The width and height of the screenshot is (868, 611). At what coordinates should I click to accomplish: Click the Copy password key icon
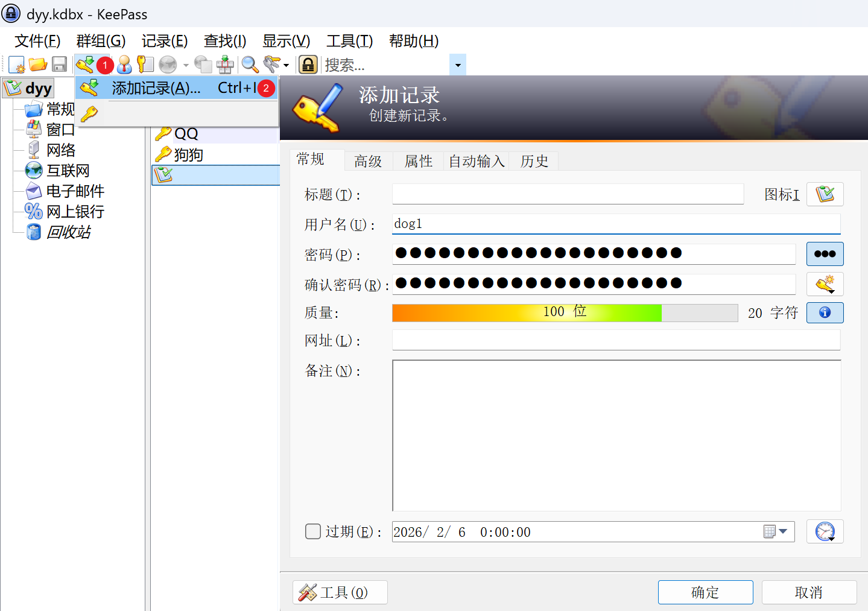[145, 65]
